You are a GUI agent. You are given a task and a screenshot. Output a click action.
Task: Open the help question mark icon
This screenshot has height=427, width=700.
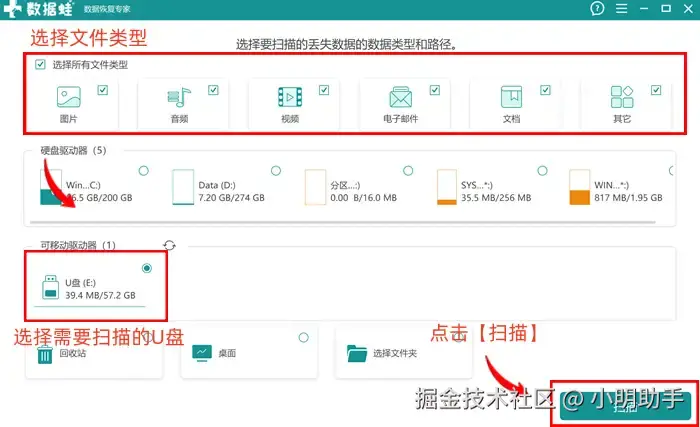point(597,8)
